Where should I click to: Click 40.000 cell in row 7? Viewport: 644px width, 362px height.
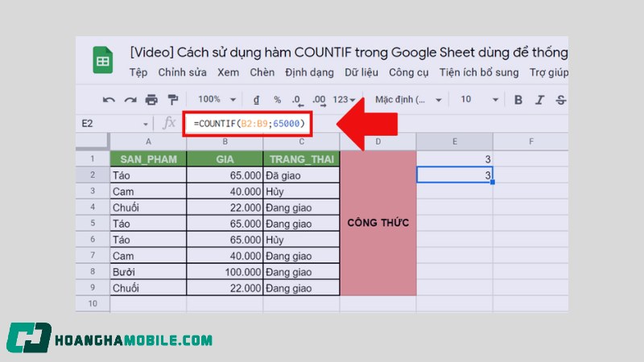click(225, 256)
